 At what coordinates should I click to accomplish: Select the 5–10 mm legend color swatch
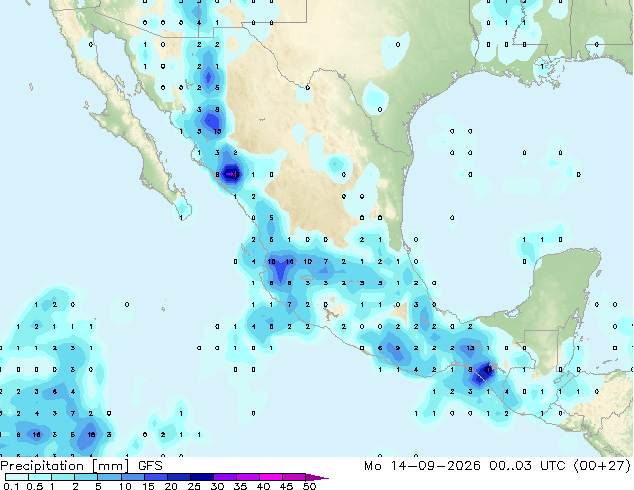click(x=109, y=477)
